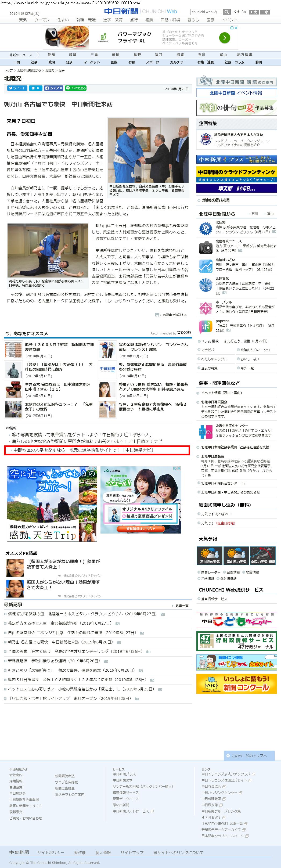
Task: Open the 平和の俳句 banner
Action: [236, 108]
